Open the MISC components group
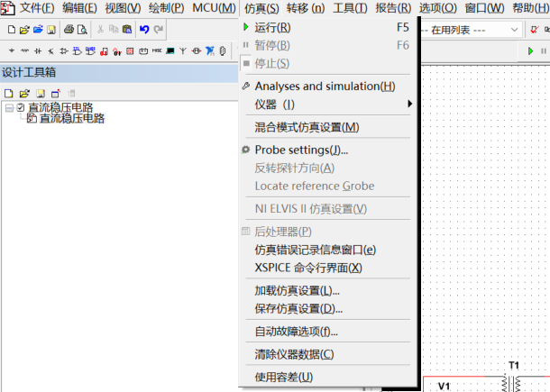550x392 pixels. click(x=157, y=50)
